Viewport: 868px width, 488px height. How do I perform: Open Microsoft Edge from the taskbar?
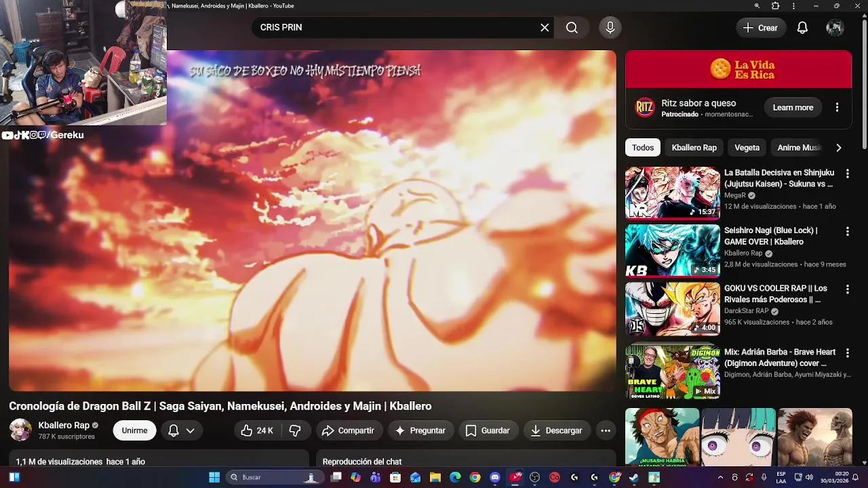pos(455,477)
